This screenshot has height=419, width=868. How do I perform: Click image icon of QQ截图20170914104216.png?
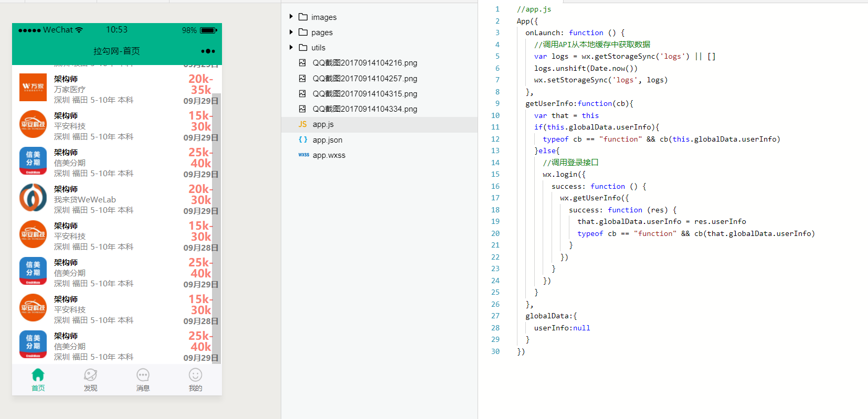[x=302, y=62]
